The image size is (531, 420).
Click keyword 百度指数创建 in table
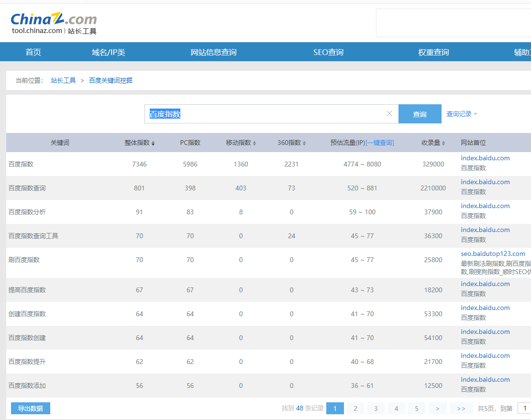point(27,338)
